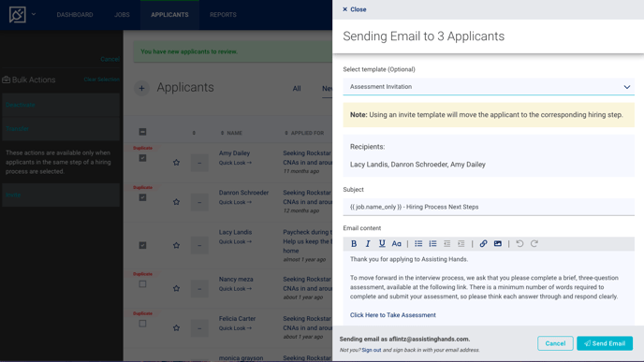Open Quick Look for Amy Dailey
Image resolution: width=644 pixels, height=362 pixels.
(x=235, y=163)
